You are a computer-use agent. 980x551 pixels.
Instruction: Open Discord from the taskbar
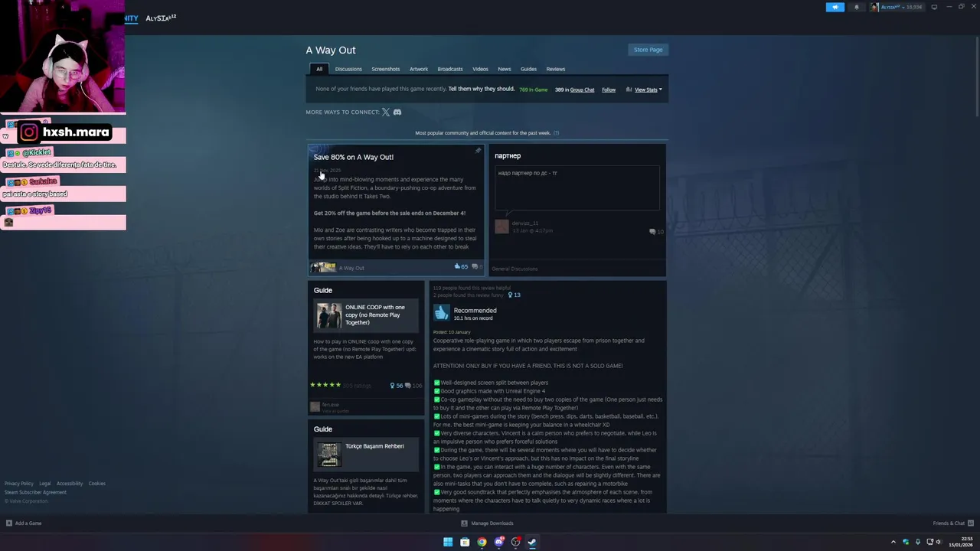click(498, 542)
